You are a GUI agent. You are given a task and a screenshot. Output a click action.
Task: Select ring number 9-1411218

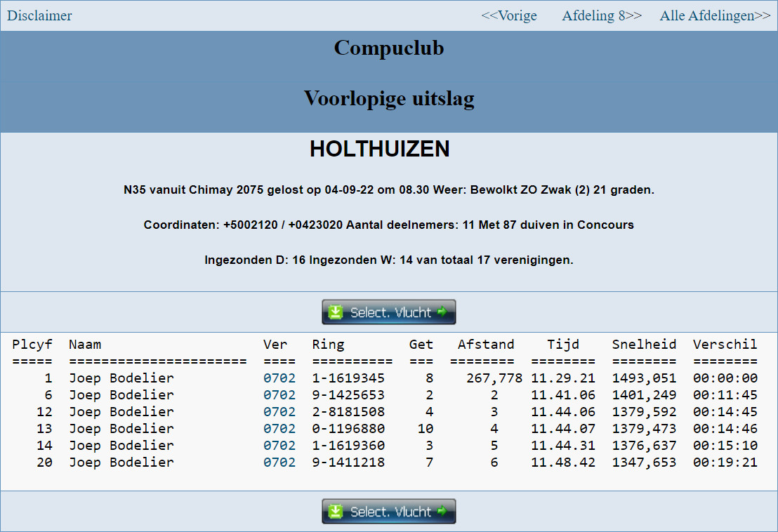pos(348,463)
